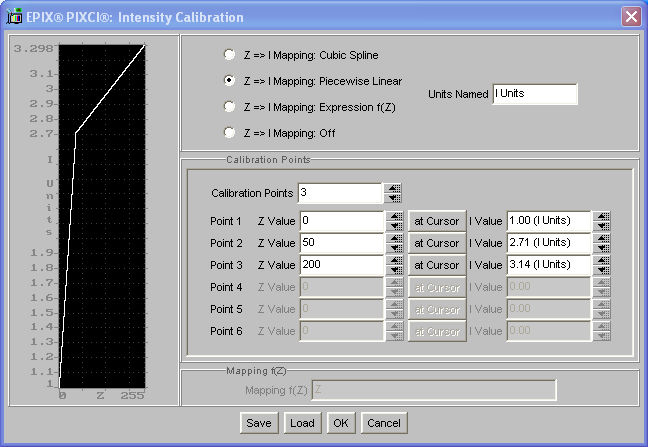Click the Mapping f(Z) expression field
648x447 pixels.
434,390
